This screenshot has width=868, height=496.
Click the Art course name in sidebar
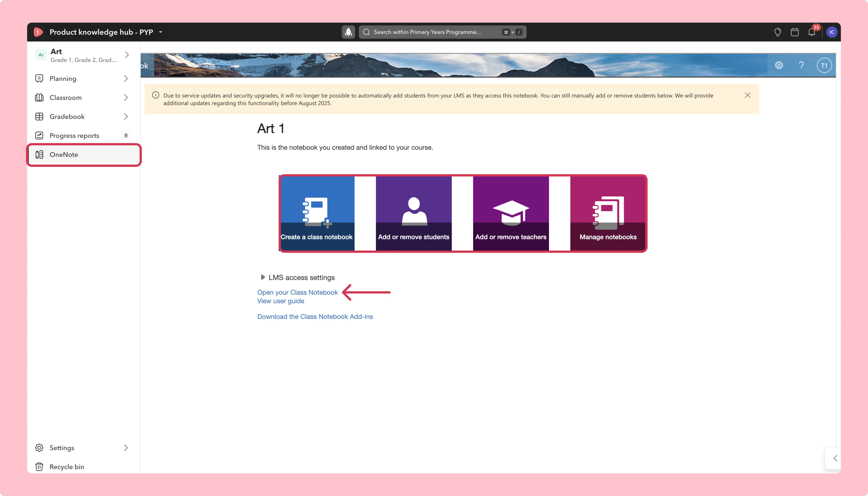click(56, 51)
